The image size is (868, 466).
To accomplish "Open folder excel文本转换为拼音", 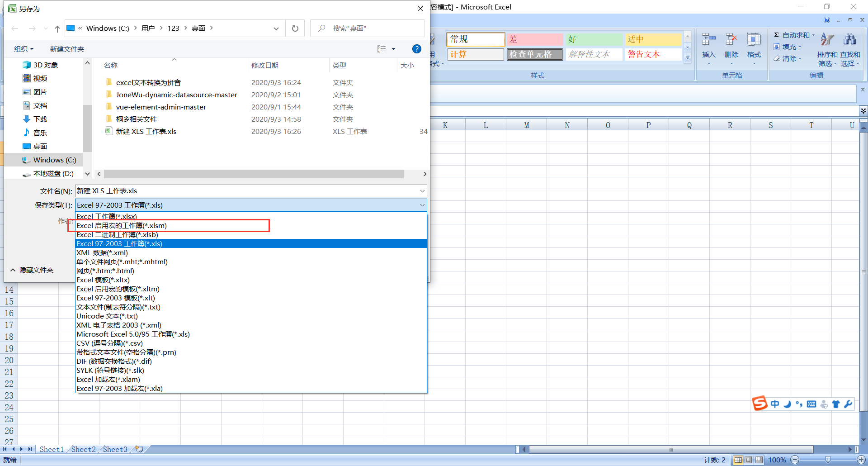I will [148, 82].
